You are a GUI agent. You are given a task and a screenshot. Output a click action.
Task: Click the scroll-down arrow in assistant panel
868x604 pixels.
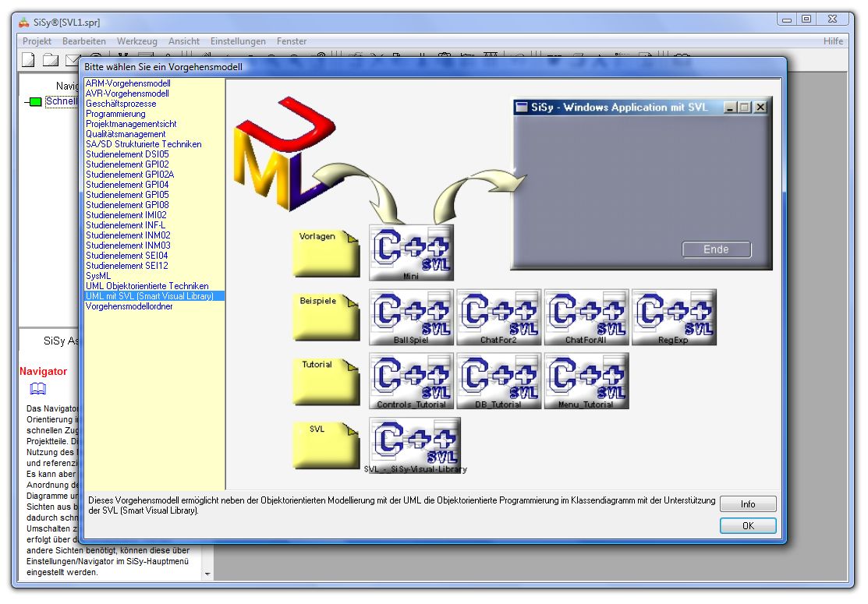207,574
